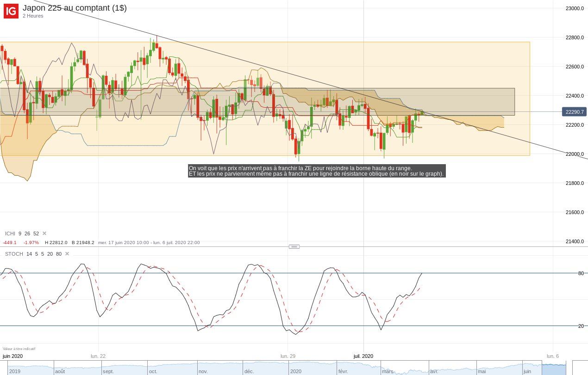
Task: Click the 22800.0 price axis label
Action: (x=575, y=37)
